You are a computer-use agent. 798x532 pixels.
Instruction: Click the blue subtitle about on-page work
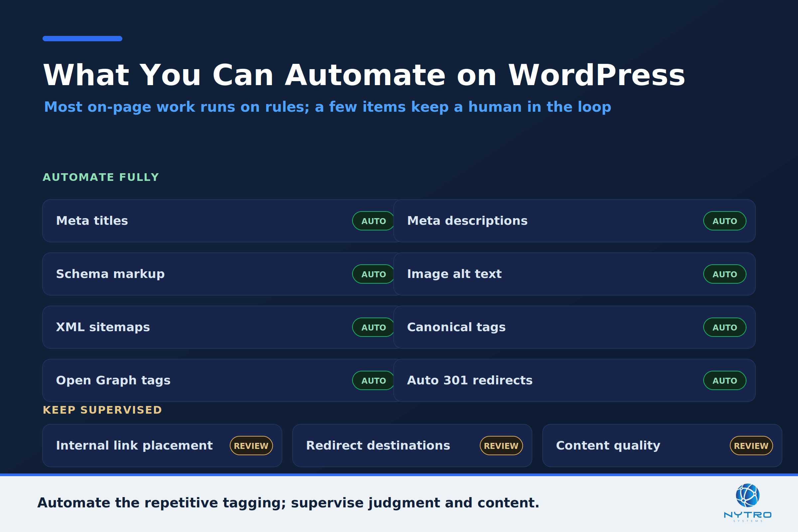[x=328, y=107]
